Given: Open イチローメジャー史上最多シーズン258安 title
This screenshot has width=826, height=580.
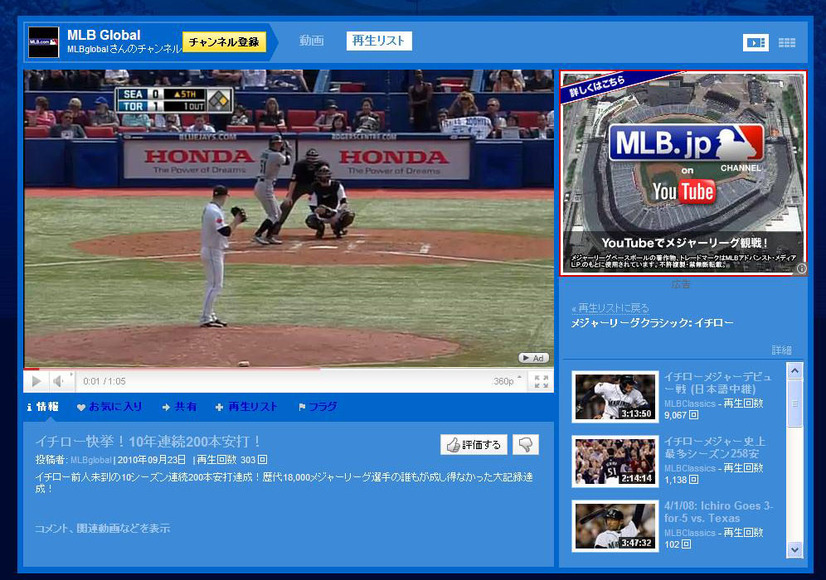Looking at the screenshot, I should (715, 447).
